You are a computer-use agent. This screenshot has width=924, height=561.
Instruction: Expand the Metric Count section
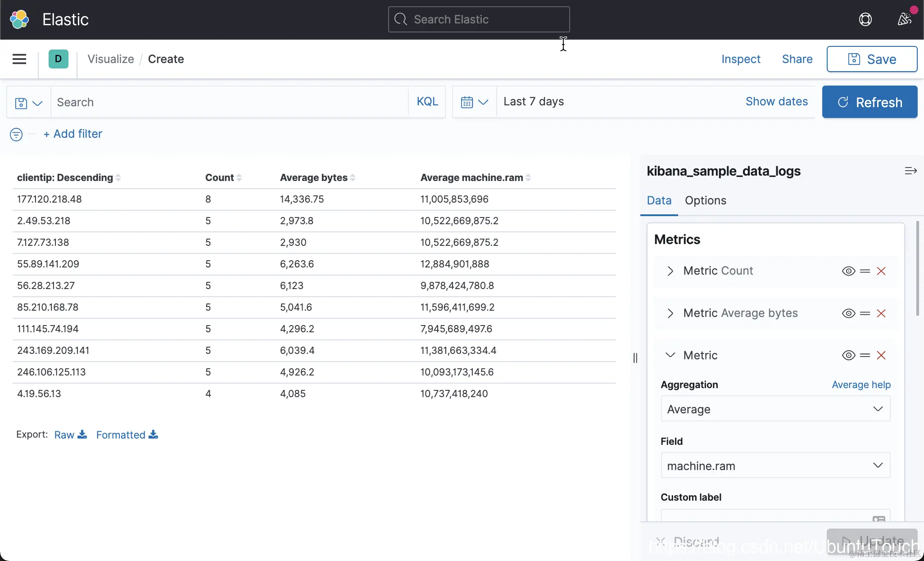click(x=670, y=271)
